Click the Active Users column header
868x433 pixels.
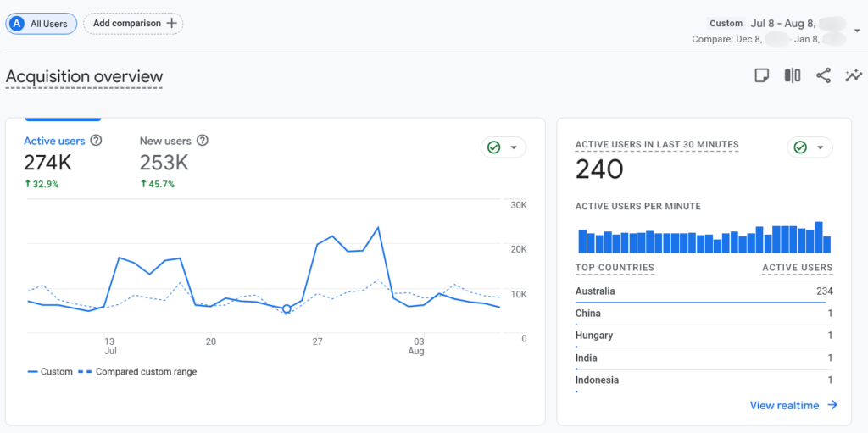(x=797, y=268)
